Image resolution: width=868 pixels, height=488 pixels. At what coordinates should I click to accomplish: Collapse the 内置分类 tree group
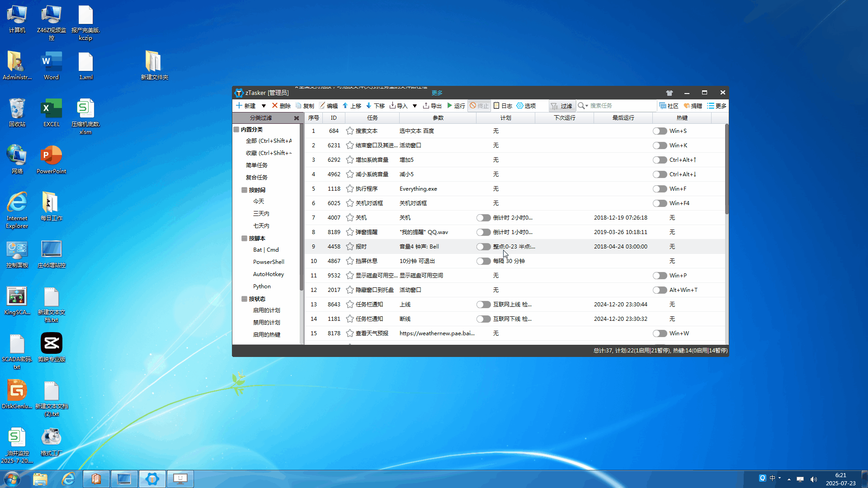coord(236,129)
